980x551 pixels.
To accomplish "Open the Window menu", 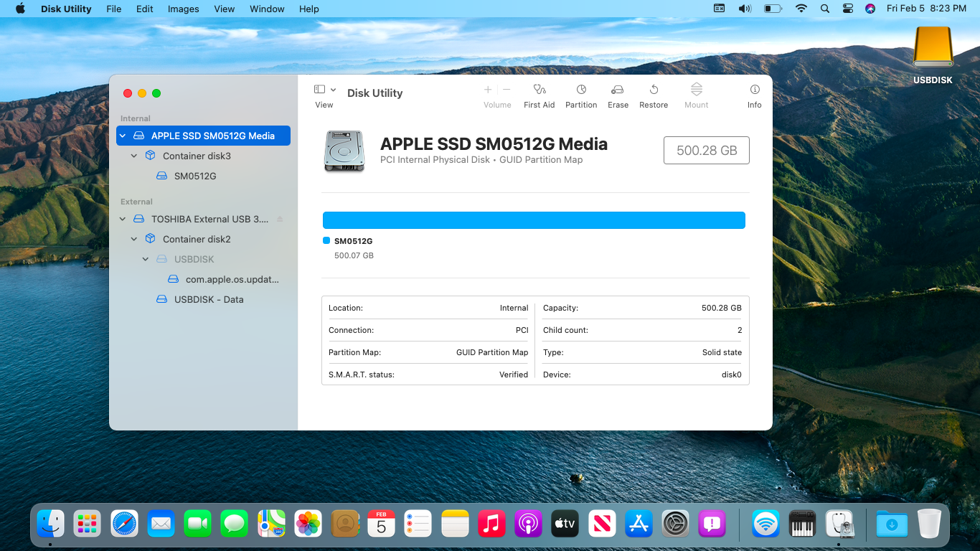I will click(x=267, y=9).
